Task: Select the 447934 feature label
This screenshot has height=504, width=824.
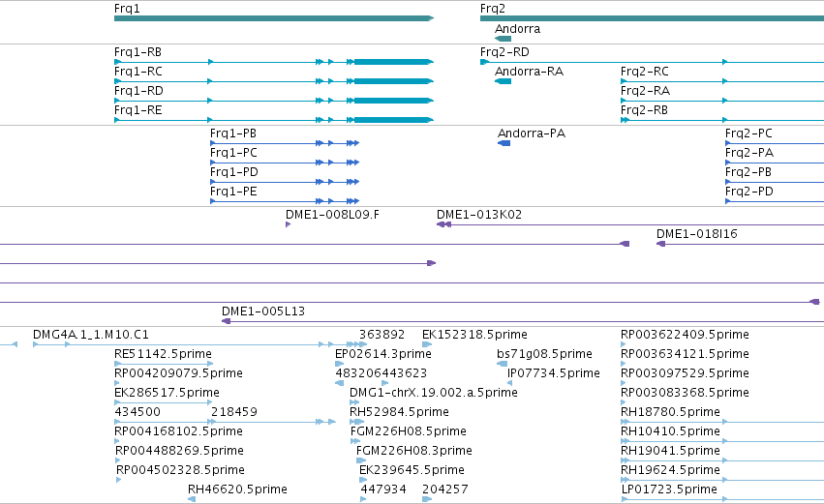Action: click(383, 489)
